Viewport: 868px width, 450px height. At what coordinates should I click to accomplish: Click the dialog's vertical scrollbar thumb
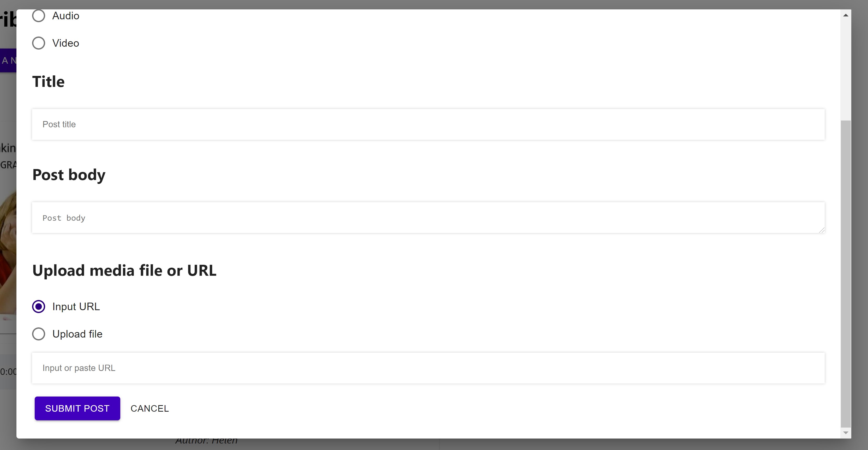846,274
